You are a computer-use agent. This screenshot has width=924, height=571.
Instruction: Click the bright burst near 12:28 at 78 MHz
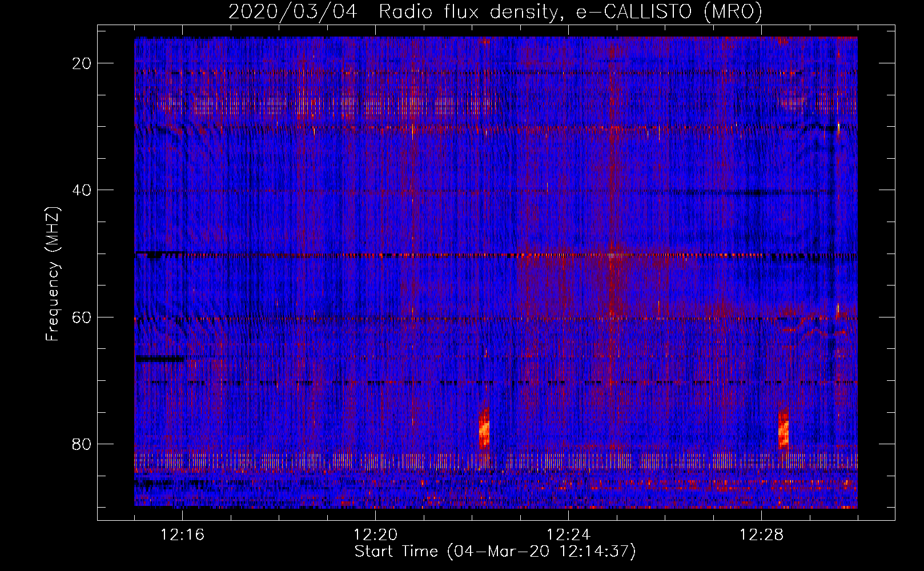[784, 429]
